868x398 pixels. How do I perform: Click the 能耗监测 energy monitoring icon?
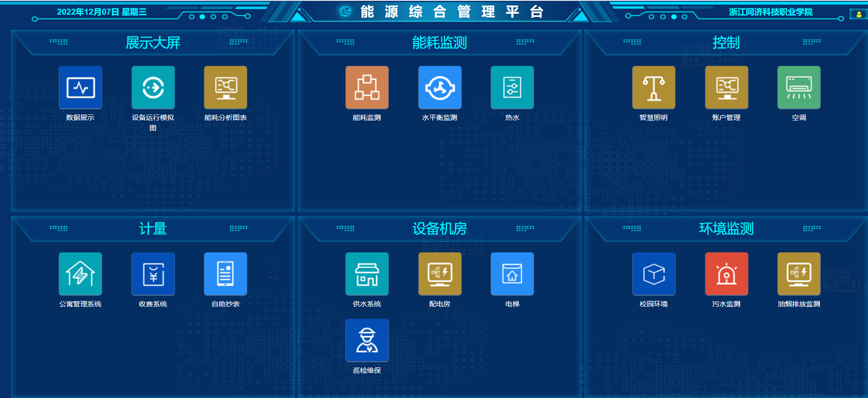coord(367,87)
